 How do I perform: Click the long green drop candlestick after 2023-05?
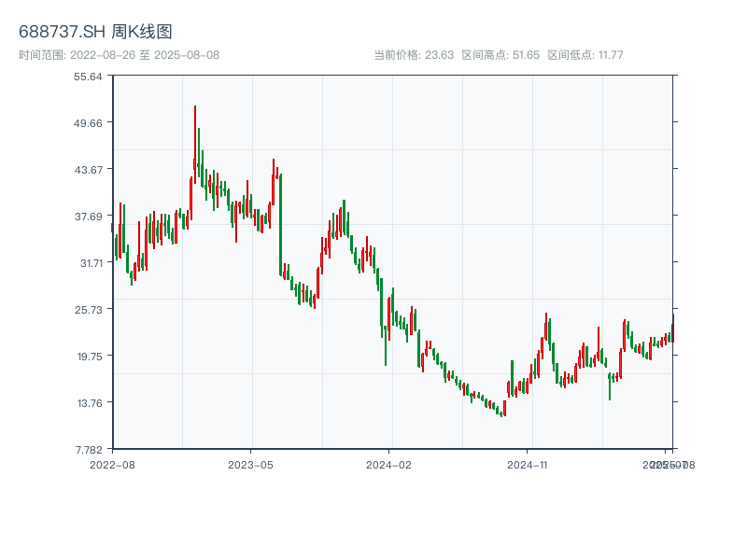point(281,225)
